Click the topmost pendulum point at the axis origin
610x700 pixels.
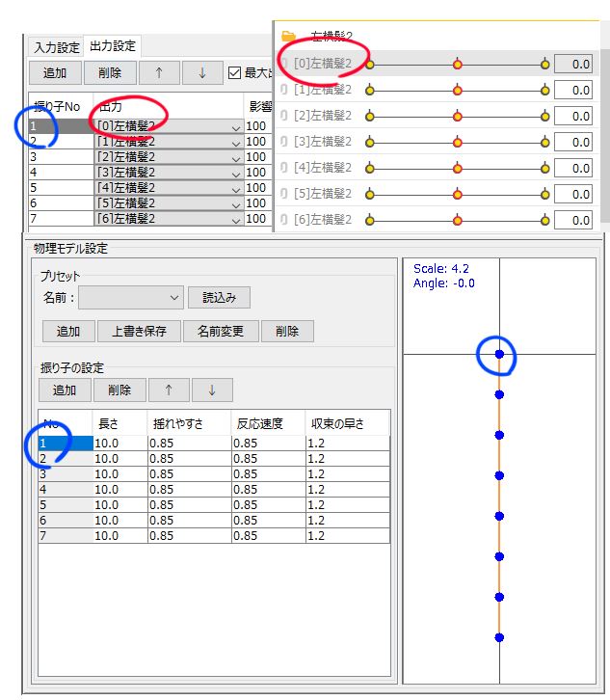tap(499, 354)
